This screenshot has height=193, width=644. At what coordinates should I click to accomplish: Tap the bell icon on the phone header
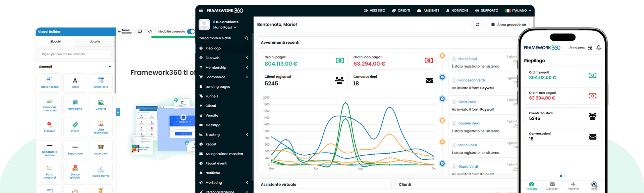[598, 48]
